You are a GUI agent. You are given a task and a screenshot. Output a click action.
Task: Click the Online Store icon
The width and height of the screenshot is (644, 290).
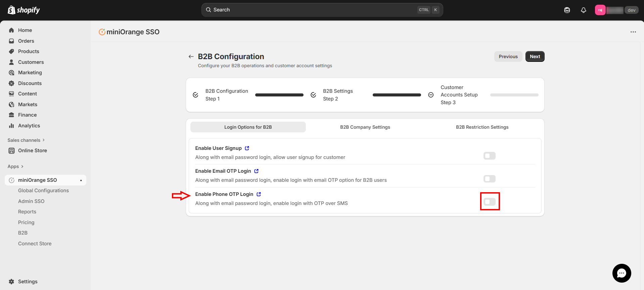(x=11, y=151)
